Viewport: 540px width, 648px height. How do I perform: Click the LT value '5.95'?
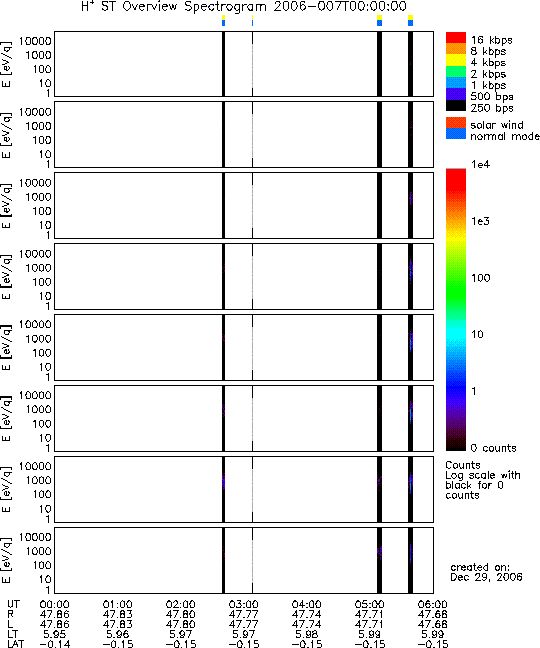pos(55,634)
